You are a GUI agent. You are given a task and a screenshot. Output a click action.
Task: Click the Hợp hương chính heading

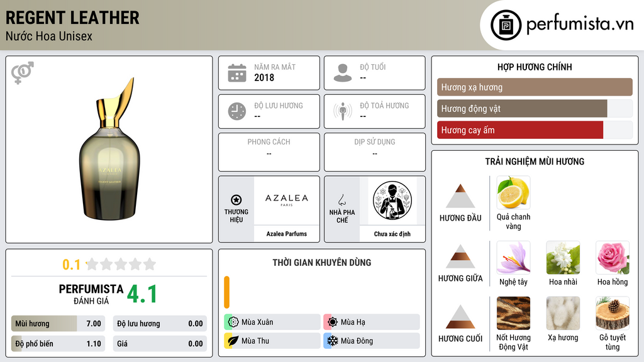(x=535, y=67)
